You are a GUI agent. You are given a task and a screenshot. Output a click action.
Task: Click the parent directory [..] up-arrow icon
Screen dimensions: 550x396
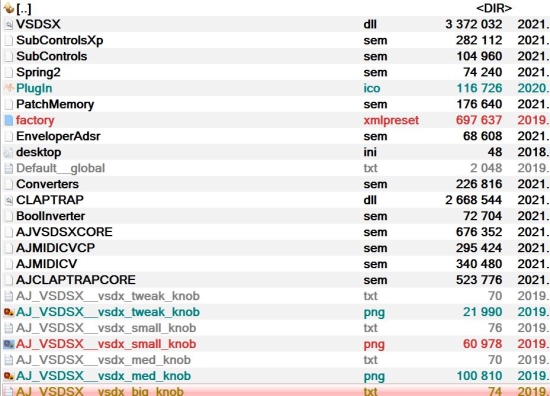[x=8, y=8]
